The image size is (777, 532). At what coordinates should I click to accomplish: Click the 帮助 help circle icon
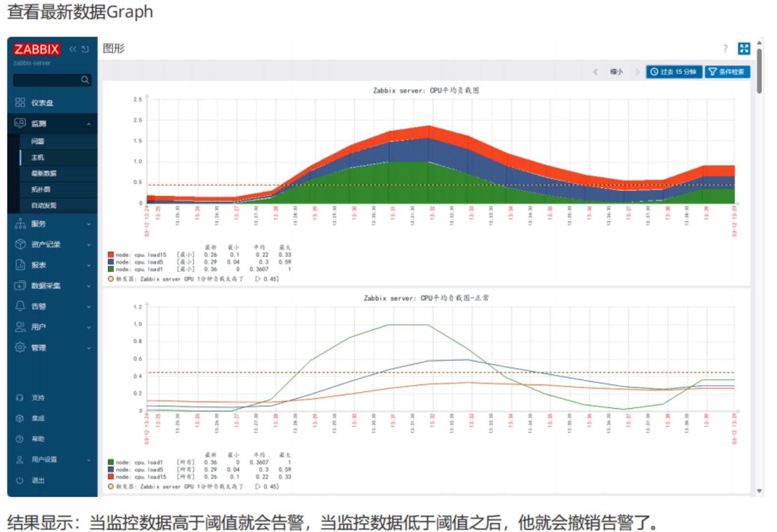pos(20,439)
